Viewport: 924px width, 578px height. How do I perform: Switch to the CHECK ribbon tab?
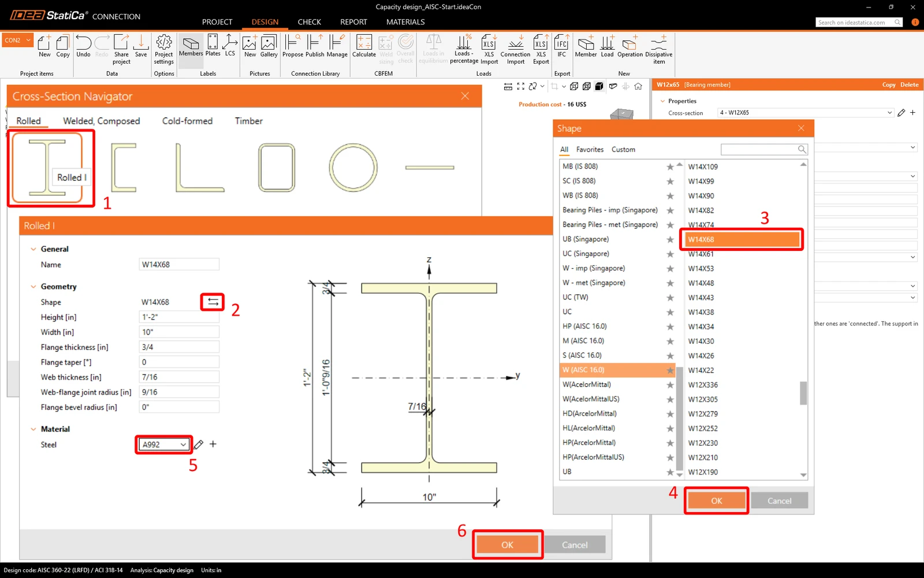coord(310,22)
